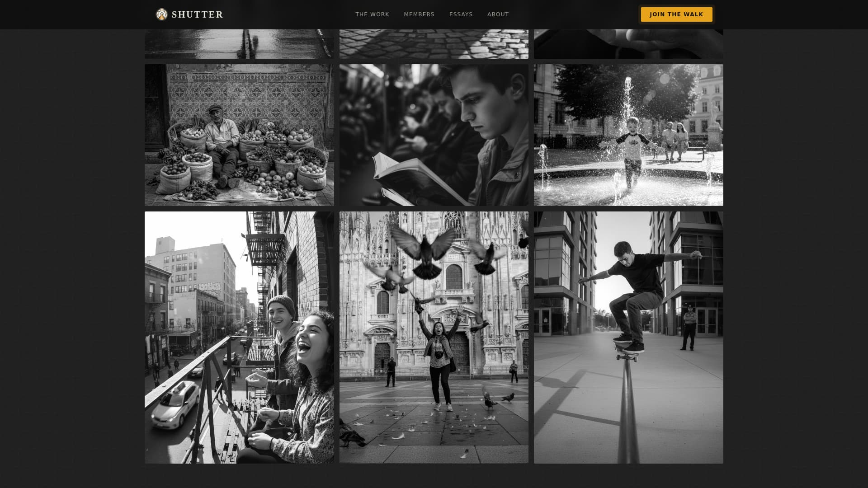Image resolution: width=868 pixels, height=488 pixels.
Task: Open the MEMBERS page
Action: click(419, 14)
